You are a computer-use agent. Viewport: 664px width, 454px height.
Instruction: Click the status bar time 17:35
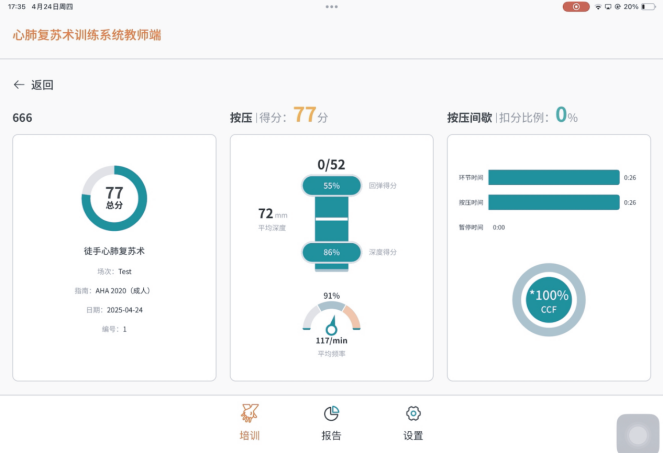coord(17,7)
